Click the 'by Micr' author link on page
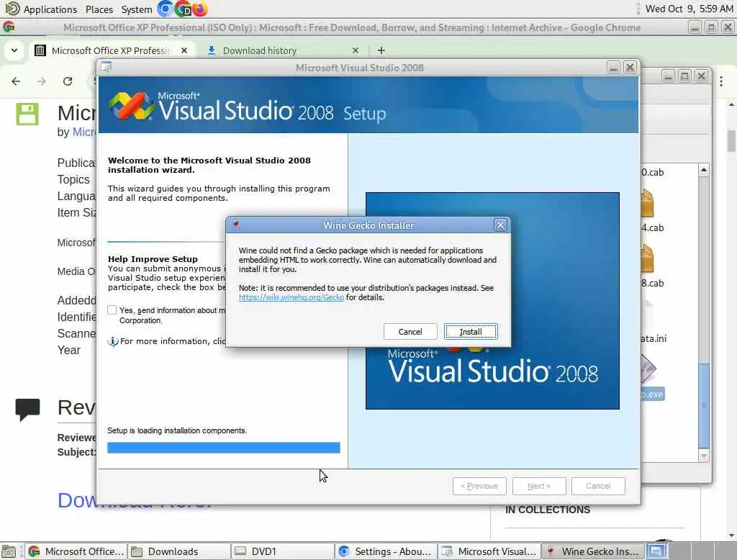 pos(83,132)
